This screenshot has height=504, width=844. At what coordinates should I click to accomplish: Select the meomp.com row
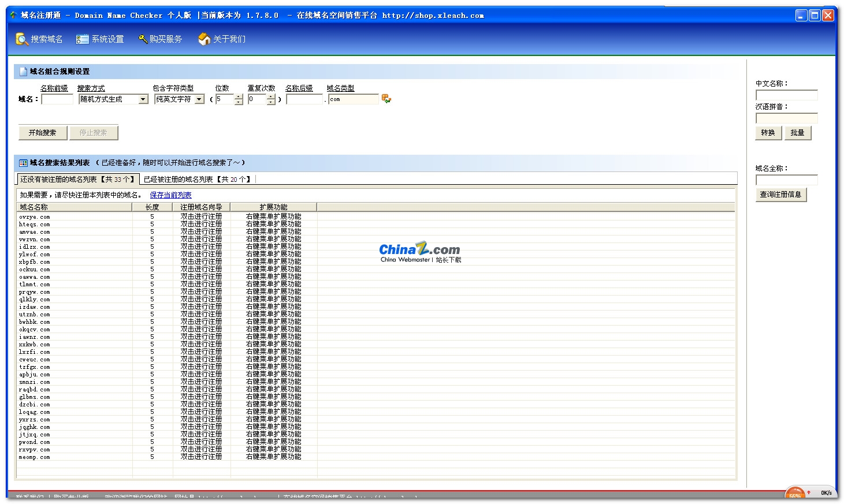(x=375, y=457)
